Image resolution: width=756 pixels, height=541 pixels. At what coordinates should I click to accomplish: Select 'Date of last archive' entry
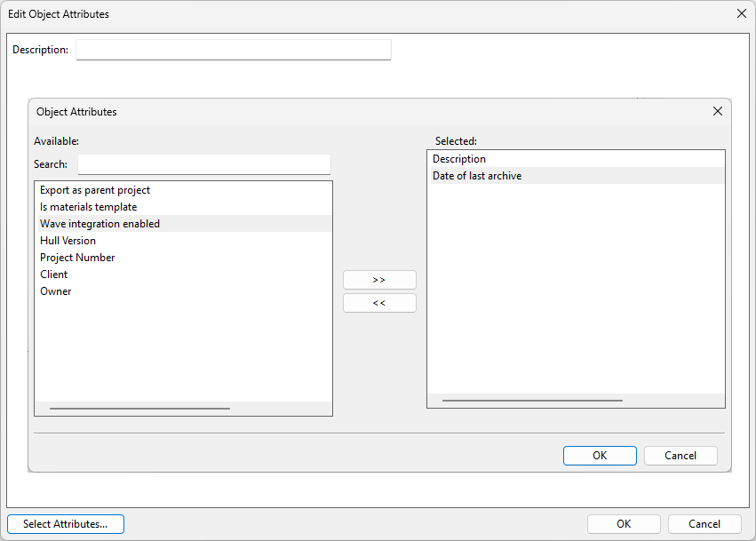click(577, 176)
